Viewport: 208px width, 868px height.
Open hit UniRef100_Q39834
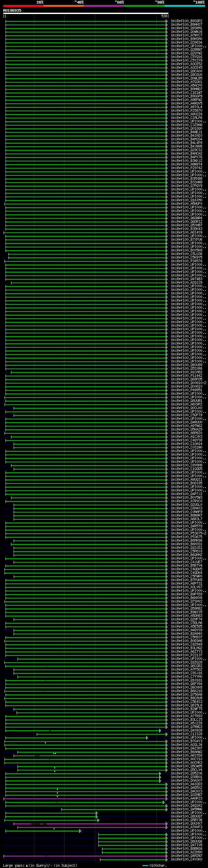click(x=187, y=42)
